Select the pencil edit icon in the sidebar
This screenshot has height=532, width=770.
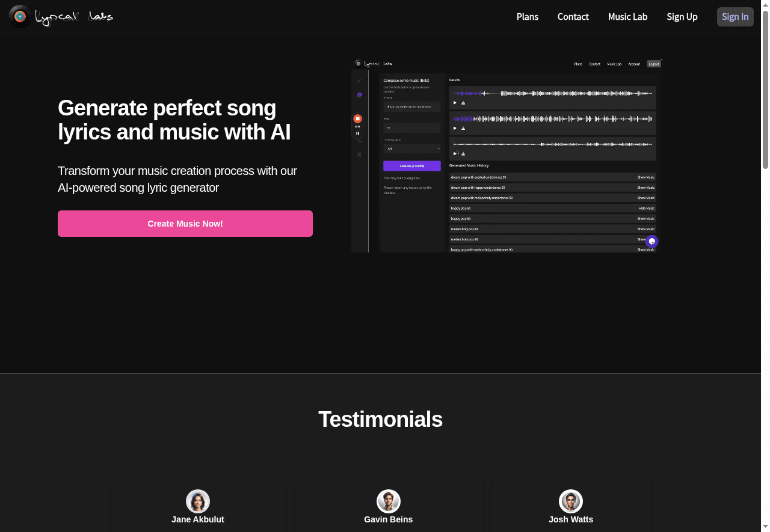[359, 80]
